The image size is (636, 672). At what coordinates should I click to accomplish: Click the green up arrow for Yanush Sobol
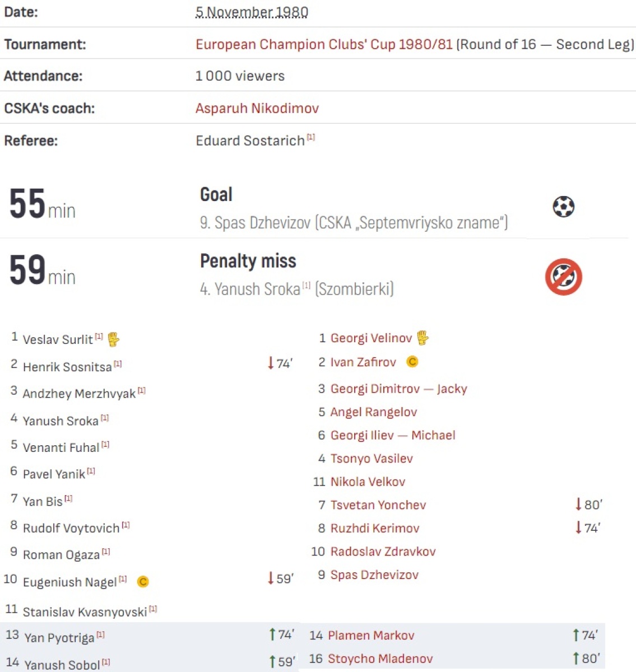(x=272, y=661)
